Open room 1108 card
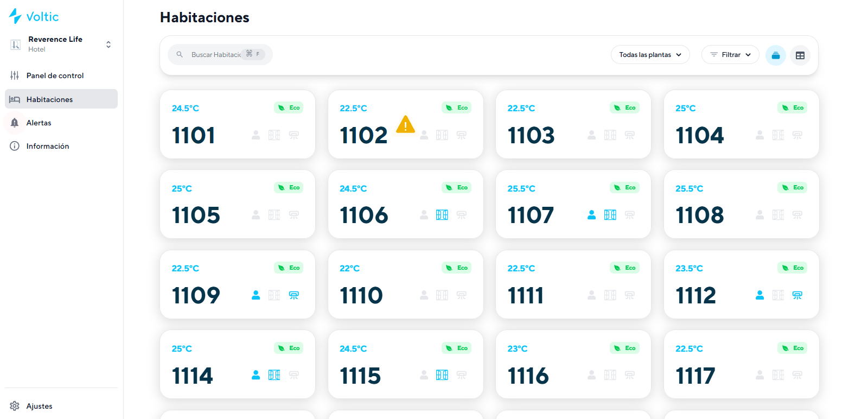The height and width of the screenshot is (419, 868). pos(742,204)
